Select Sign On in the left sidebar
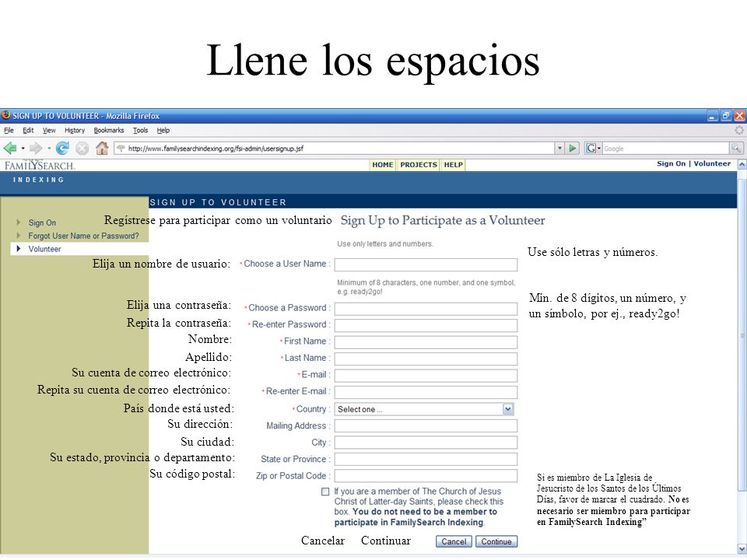 [42, 222]
